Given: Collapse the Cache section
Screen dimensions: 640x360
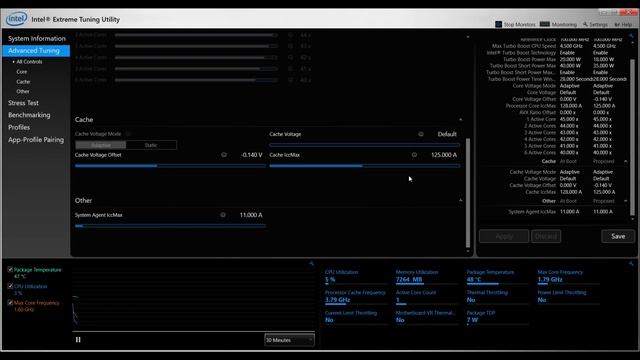Looking at the screenshot, I should [x=460, y=120].
